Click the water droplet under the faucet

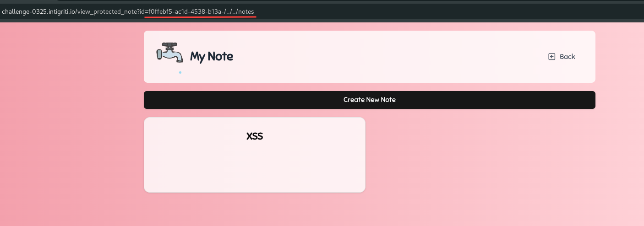180,72
